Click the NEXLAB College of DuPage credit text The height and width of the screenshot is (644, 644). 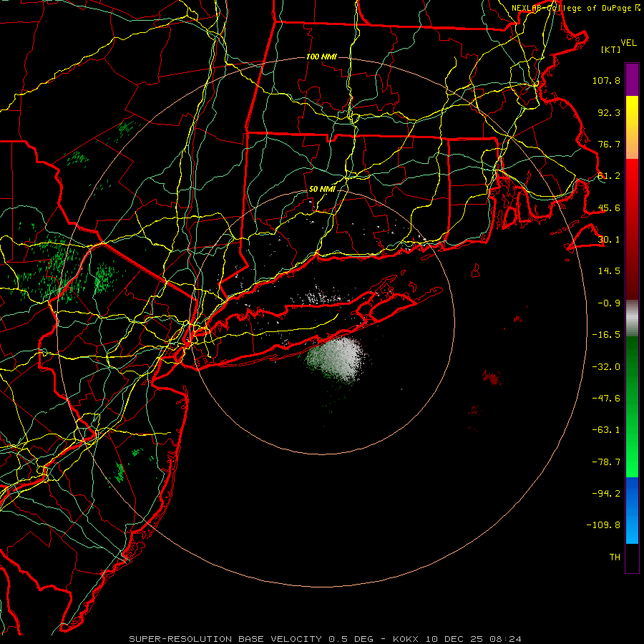576,8
